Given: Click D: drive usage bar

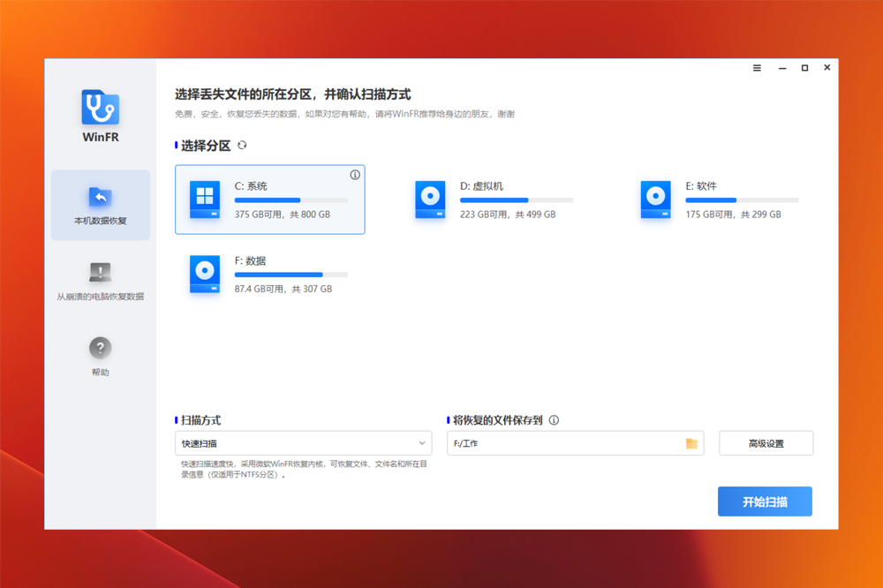Looking at the screenshot, I should click(x=517, y=200).
